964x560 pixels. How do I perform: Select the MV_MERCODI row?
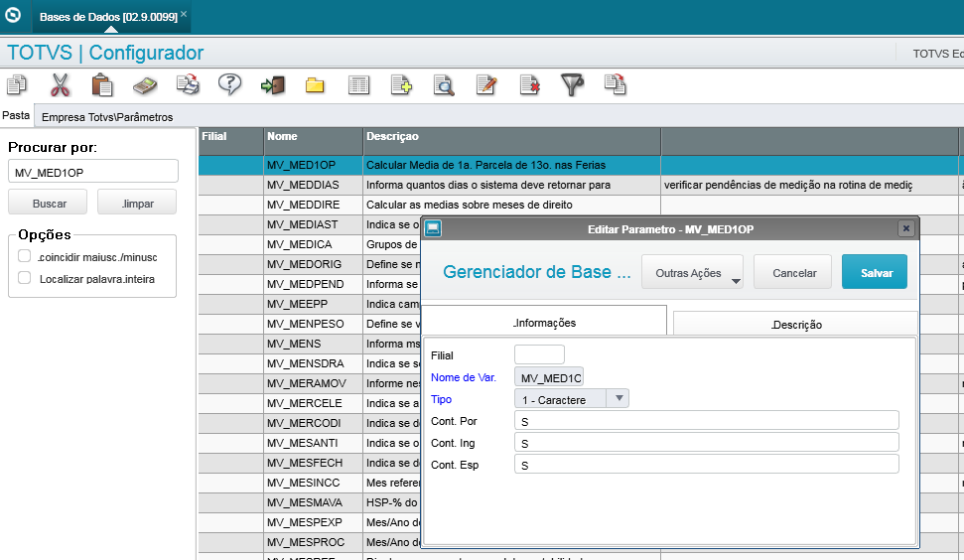[x=310, y=423]
